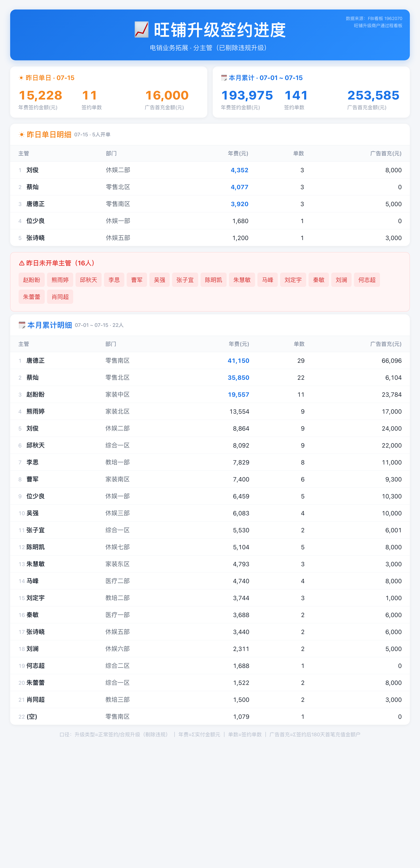420x868 pixels.
Task: Click the sun icon beside 昨日单日 · 07-15
Action: (x=21, y=78)
